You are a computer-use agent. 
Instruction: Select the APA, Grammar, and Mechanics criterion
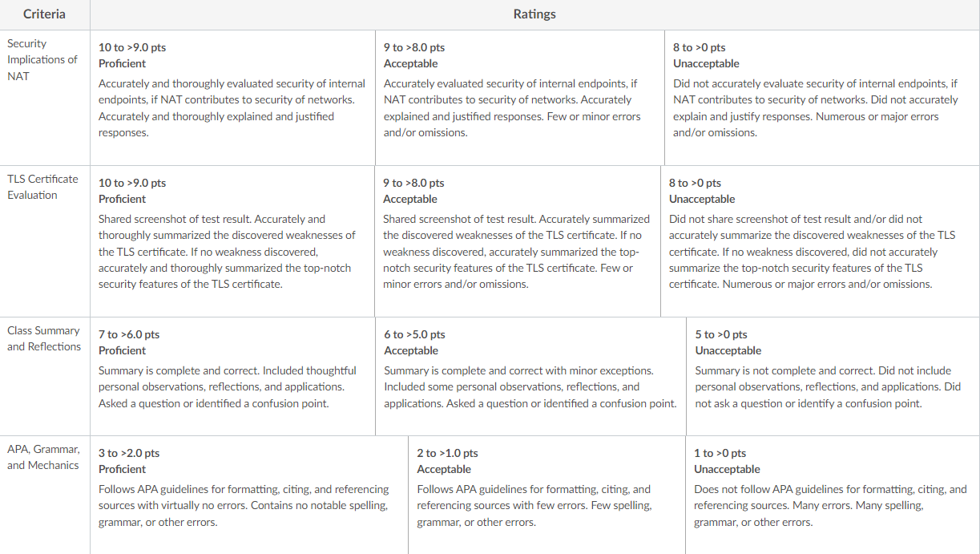[x=45, y=495]
